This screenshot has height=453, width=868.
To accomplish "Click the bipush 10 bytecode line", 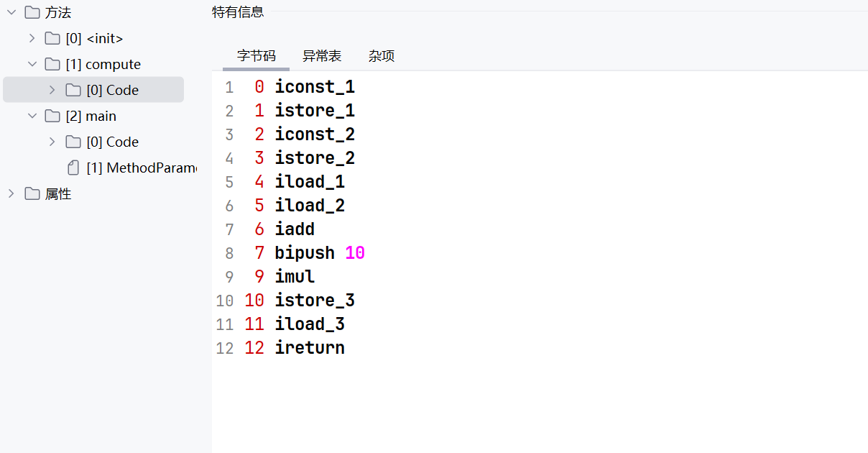I will coord(320,253).
